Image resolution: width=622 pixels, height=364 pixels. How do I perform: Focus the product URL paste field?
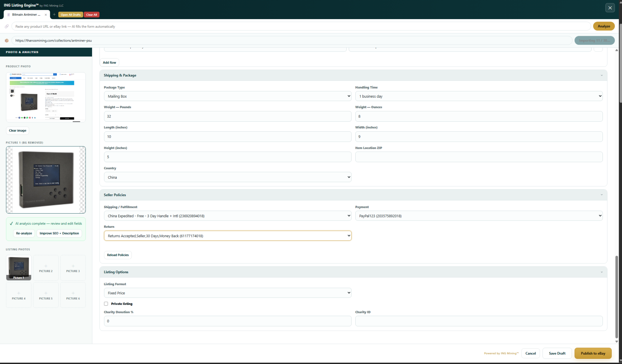[301, 26]
